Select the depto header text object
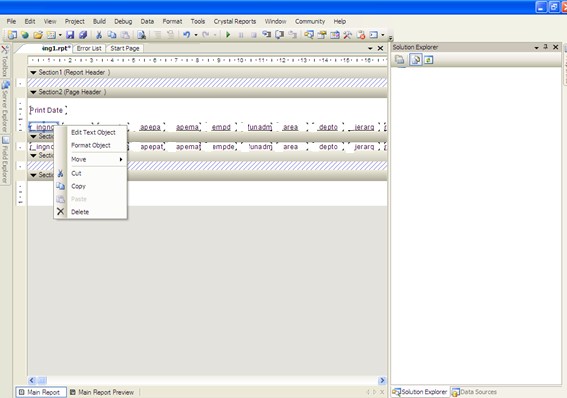Viewport: 567px width, 398px height. [x=328, y=127]
